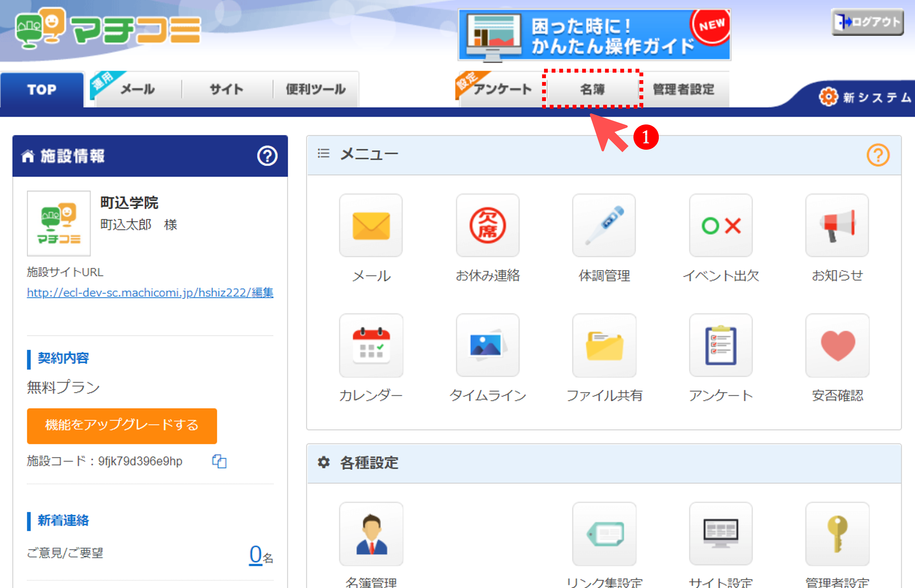Screen dimensions: 915x588
Task: Open the ファイル共有 folder icon
Action: (x=604, y=345)
